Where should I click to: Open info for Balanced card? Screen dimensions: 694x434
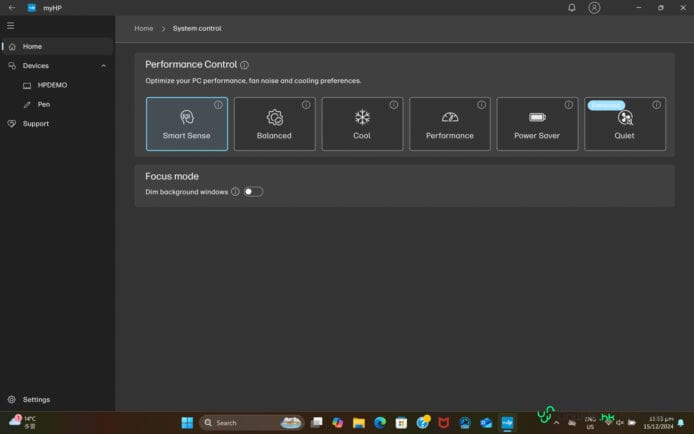coord(306,105)
